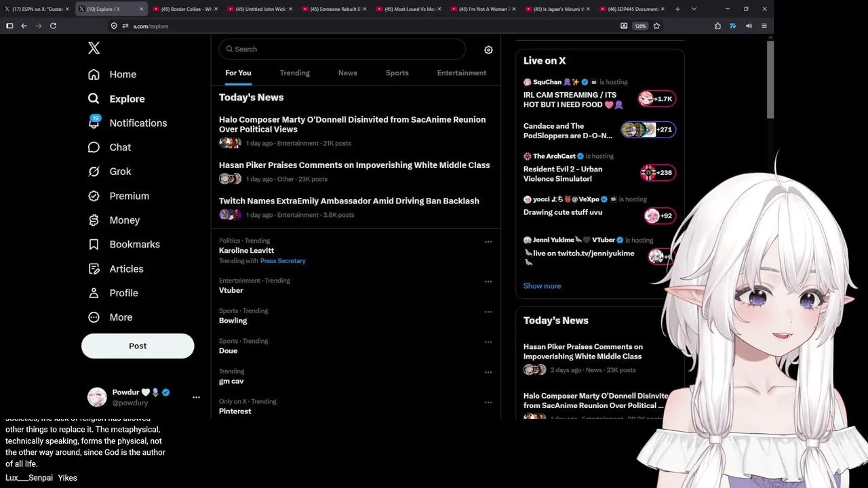The height and width of the screenshot is (488, 868).
Task: Open the gm cav trending topic
Action: tap(231, 381)
